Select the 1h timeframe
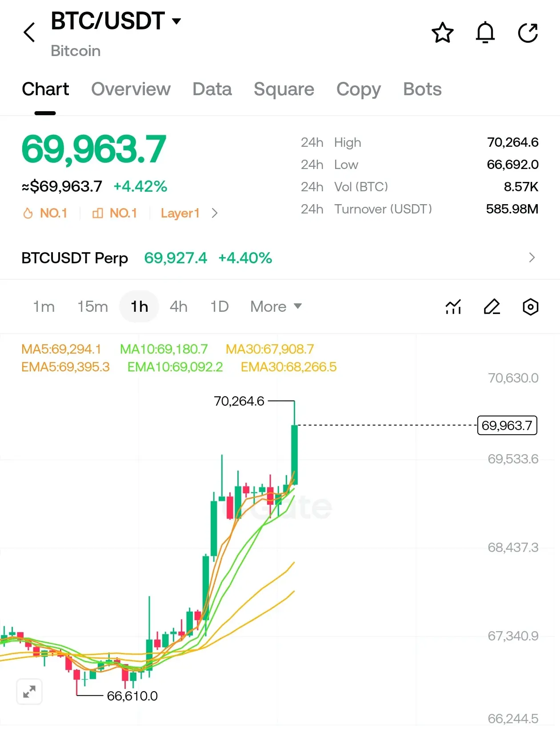Viewport: 560px width, 729px height. pyautogui.click(x=139, y=306)
